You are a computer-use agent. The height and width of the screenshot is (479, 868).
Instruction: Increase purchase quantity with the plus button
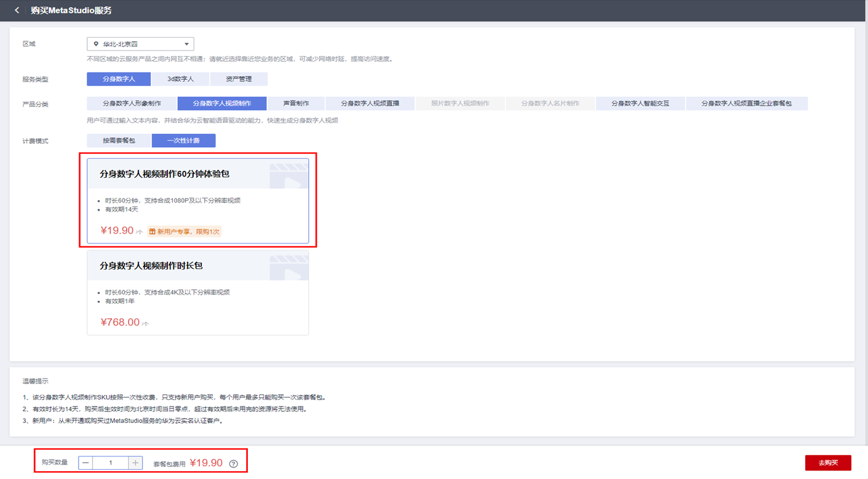[x=135, y=463]
